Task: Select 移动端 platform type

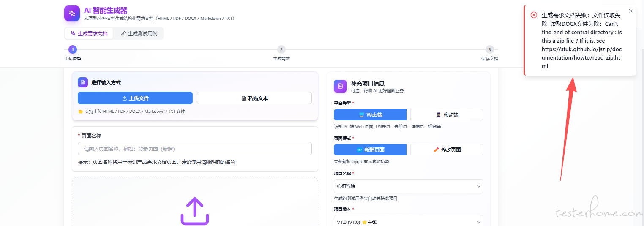Action: pos(447,115)
